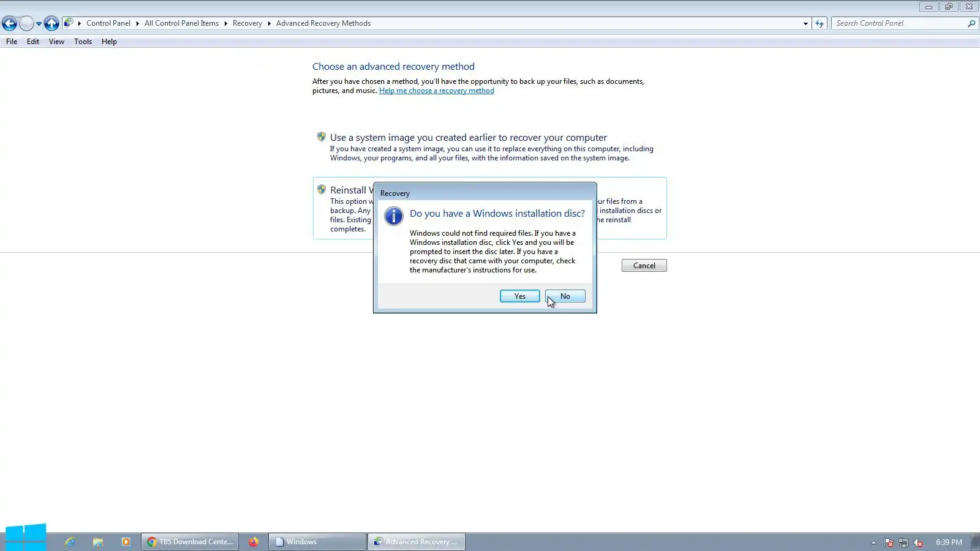Image resolution: width=980 pixels, height=551 pixels.
Task: Click the 'Choose an advanced recovery method' heading
Action: [393, 67]
